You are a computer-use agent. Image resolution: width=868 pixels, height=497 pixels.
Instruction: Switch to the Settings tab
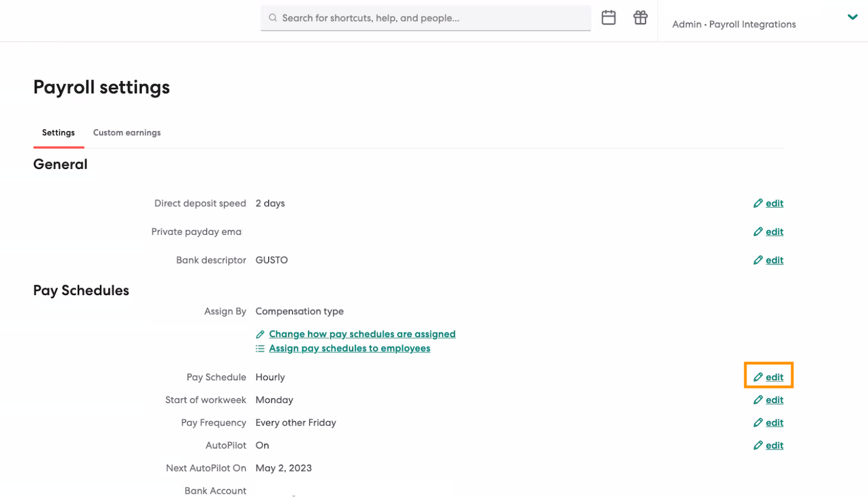click(x=58, y=133)
